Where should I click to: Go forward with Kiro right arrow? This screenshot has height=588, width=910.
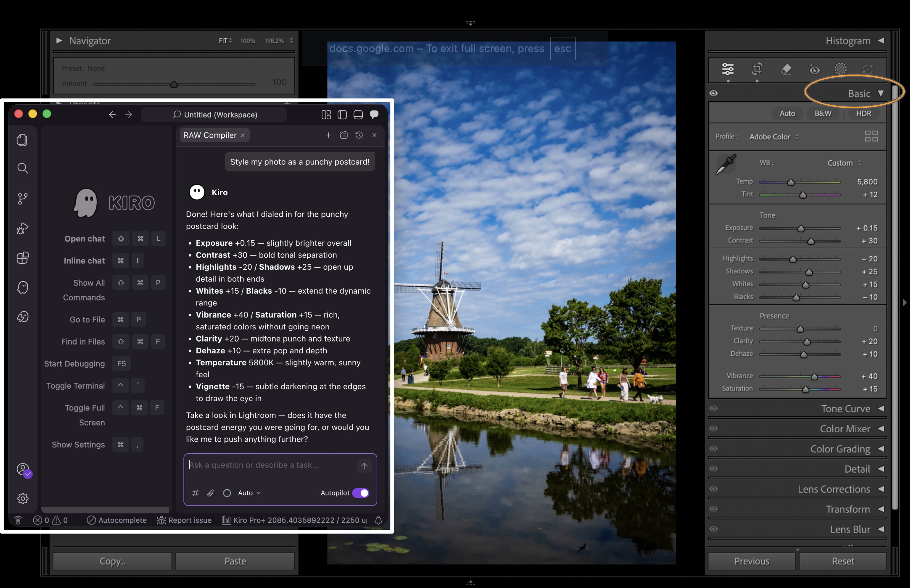coord(129,114)
